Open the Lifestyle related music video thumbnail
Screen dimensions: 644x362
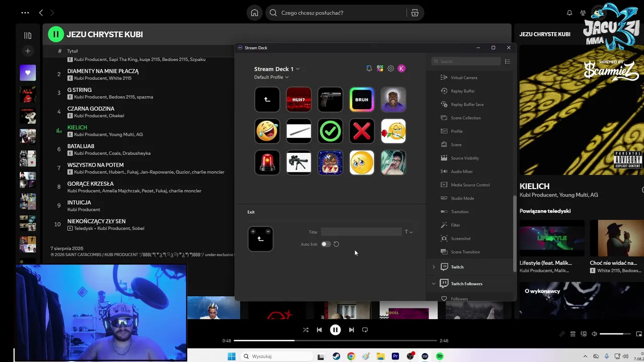(x=552, y=237)
